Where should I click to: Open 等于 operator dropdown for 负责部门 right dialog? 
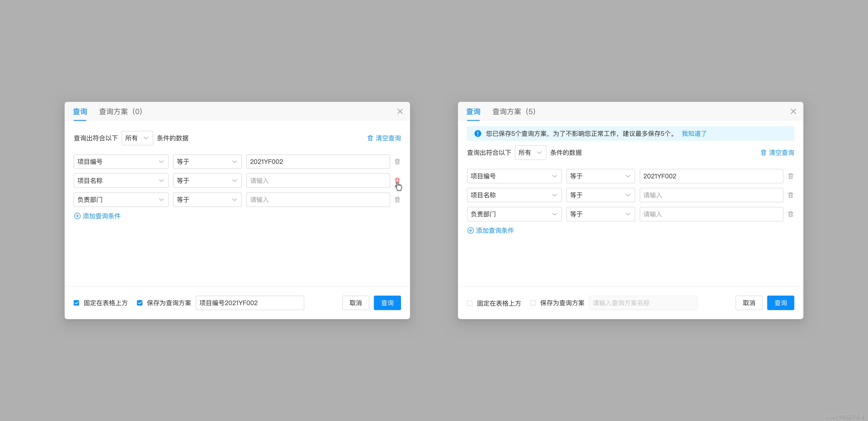pos(600,214)
